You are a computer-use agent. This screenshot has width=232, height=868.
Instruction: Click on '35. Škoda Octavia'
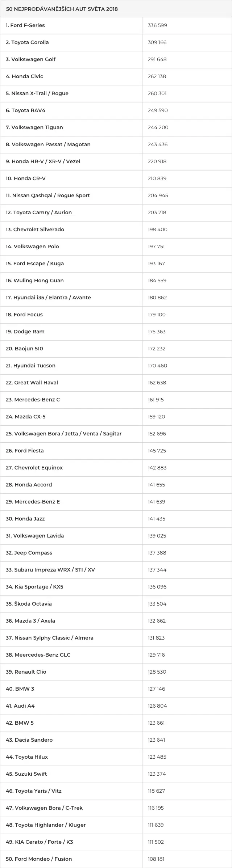(29, 604)
